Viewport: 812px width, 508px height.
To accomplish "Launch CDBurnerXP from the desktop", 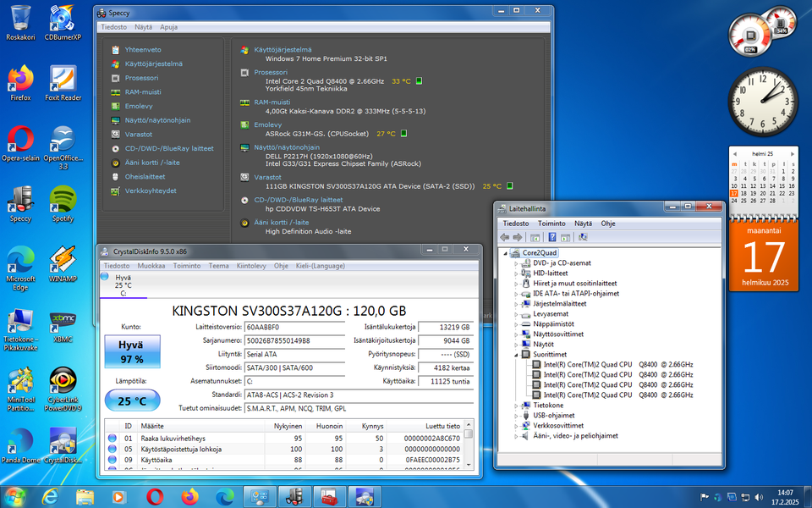I will click(x=62, y=19).
